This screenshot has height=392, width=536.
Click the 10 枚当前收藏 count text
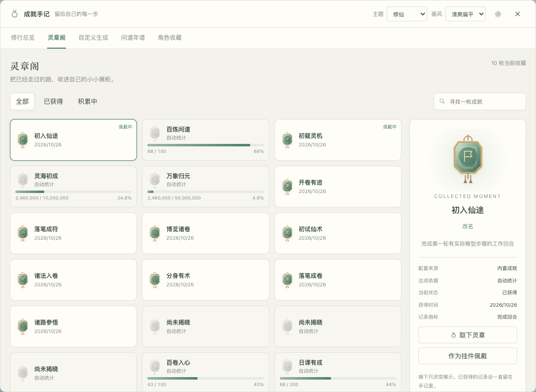tap(508, 63)
